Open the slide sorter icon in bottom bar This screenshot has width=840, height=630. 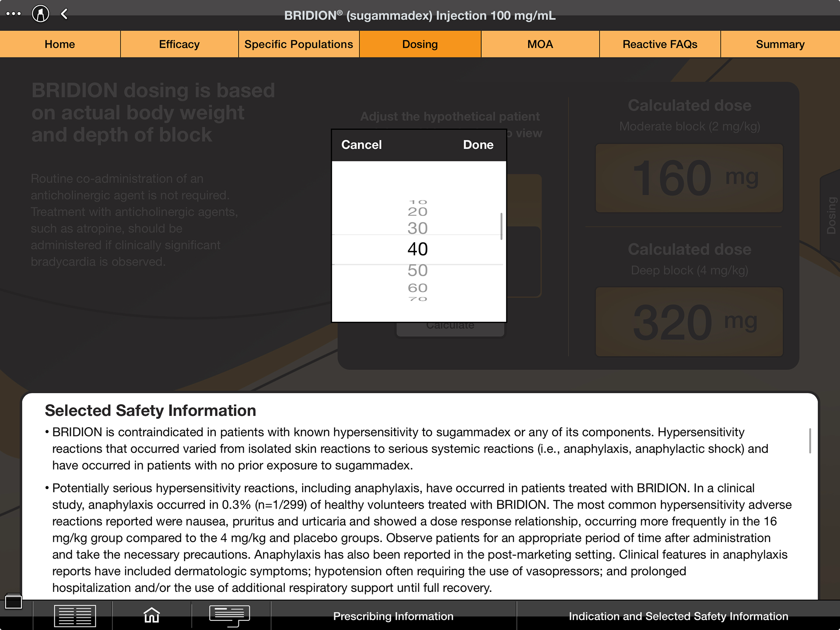[x=75, y=616]
